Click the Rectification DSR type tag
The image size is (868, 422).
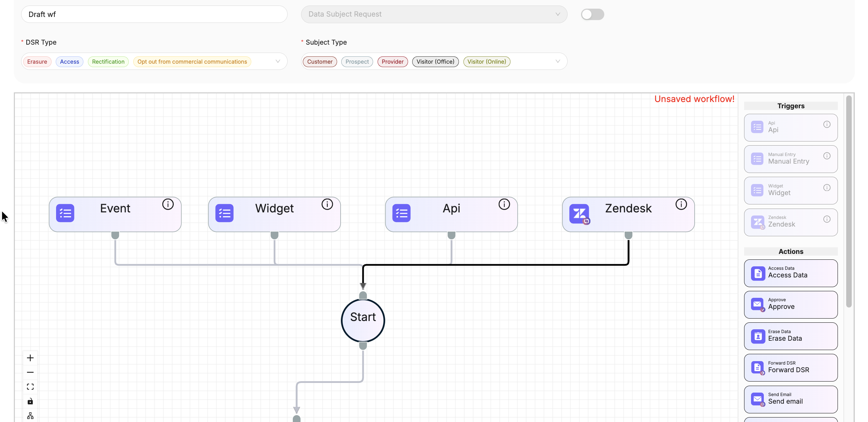(108, 62)
